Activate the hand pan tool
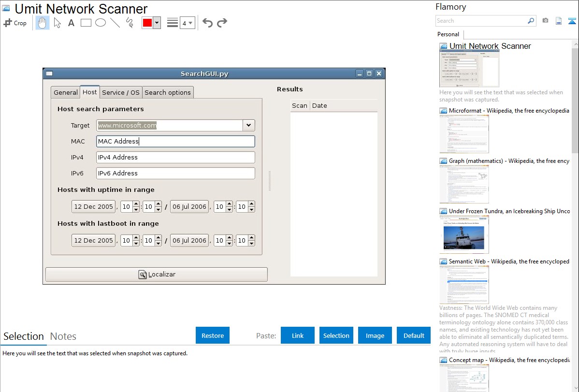This screenshot has width=579, height=392. [x=42, y=23]
